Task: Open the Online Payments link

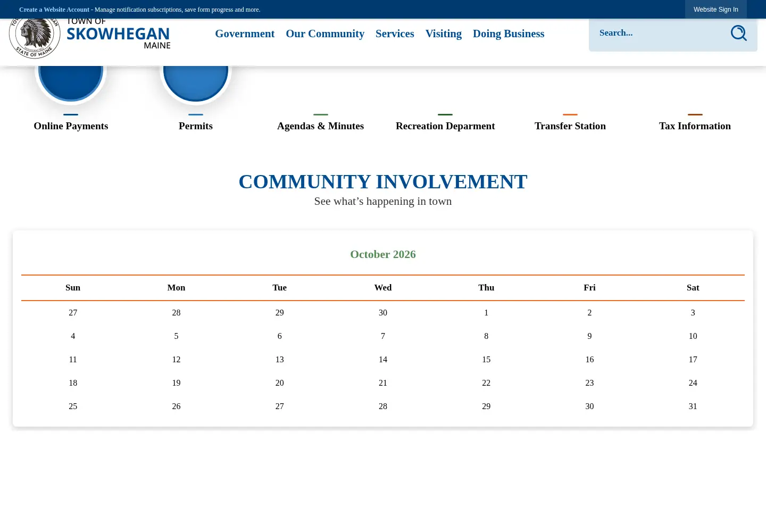Action: click(71, 126)
